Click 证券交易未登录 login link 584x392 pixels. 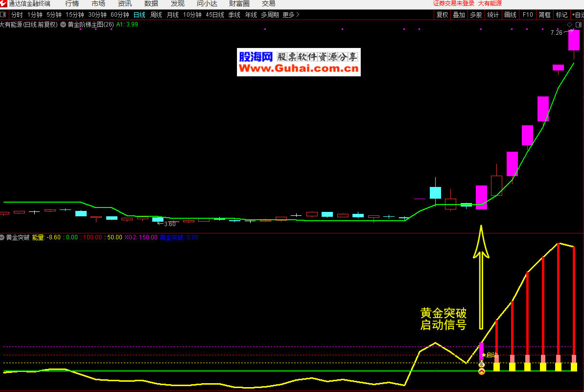point(453,3)
